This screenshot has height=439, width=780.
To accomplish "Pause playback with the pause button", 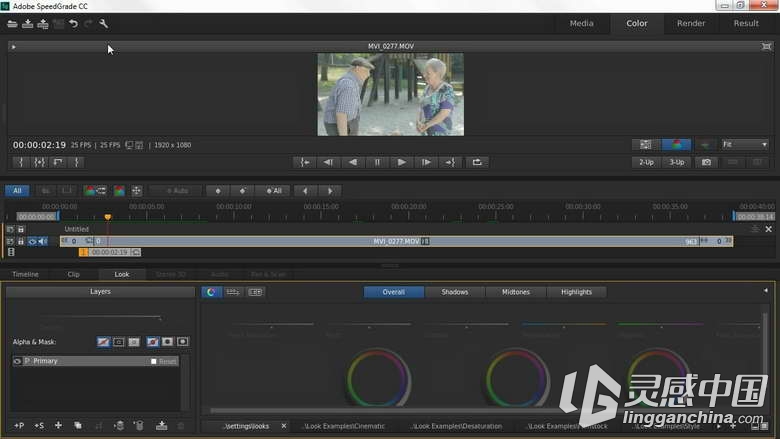I will 377,162.
